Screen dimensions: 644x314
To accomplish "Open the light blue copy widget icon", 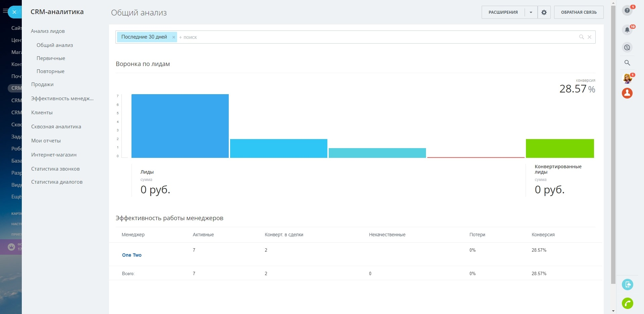I will (x=628, y=285).
